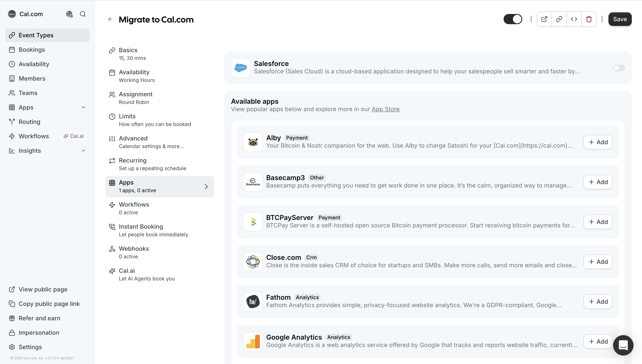Screen dimensions: 642x364
Task: Click the Salesforce app name
Action: pyautogui.click(x=271, y=63)
